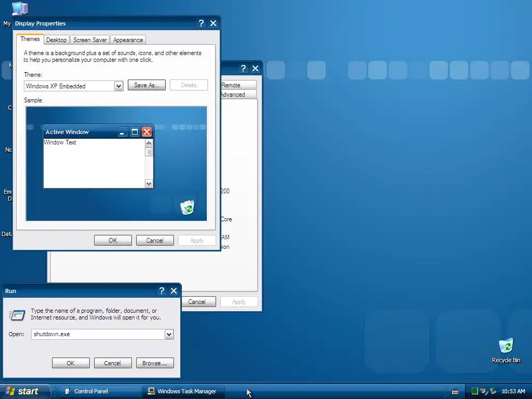The height and width of the screenshot is (399, 532).
Task: Select Advanced tab in background window
Action: click(x=238, y=95)
